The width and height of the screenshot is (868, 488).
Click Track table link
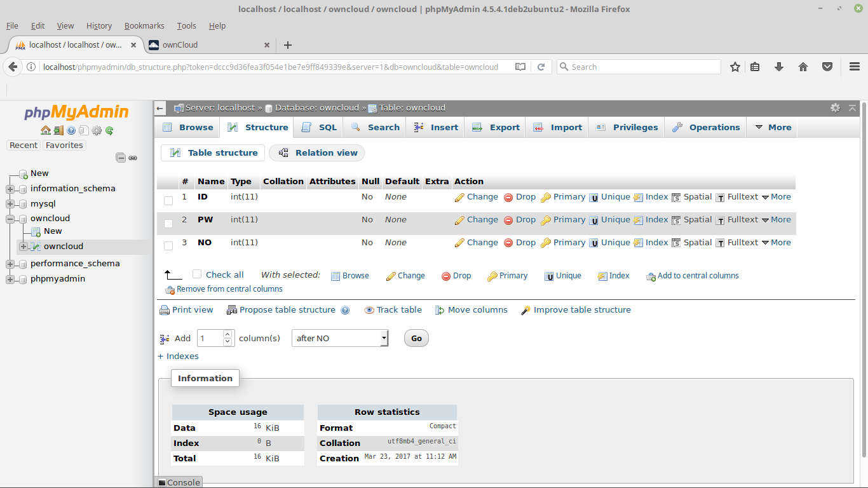click(393, 310)
